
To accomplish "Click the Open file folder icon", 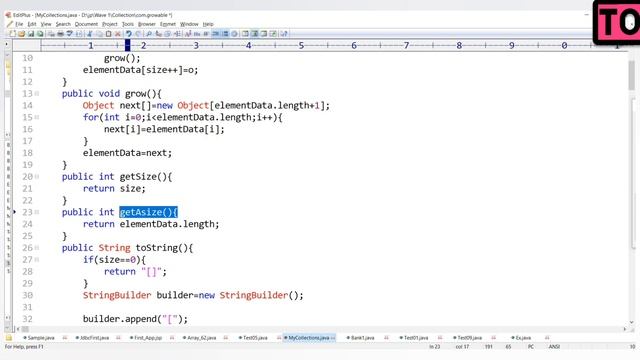I will pyautogui.click(x=22, y=34).
